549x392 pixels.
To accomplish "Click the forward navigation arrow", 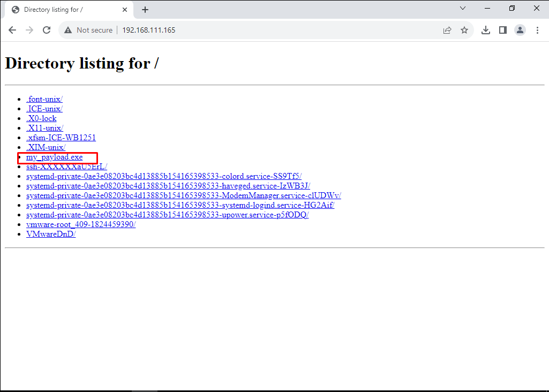I will coord(29,31).
